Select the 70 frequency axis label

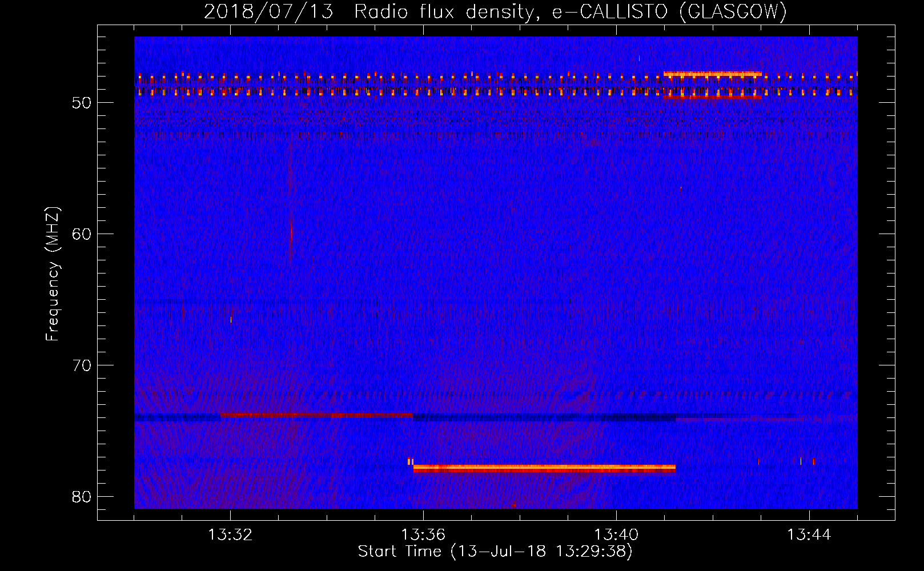click(82, 365)
